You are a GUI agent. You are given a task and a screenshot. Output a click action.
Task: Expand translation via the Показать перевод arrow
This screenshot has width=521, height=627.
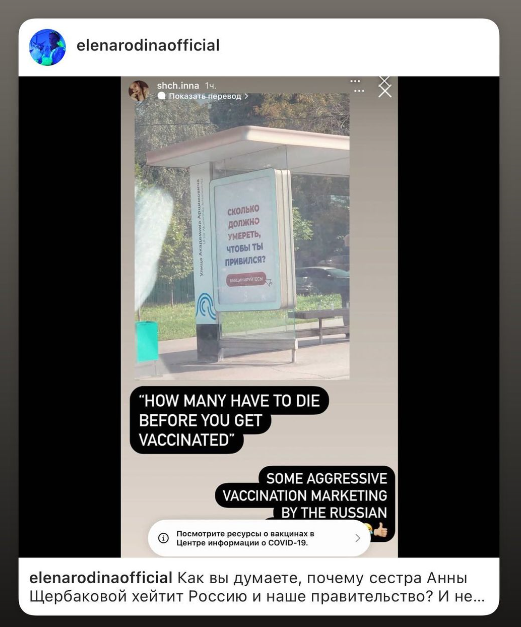[246, 96]
